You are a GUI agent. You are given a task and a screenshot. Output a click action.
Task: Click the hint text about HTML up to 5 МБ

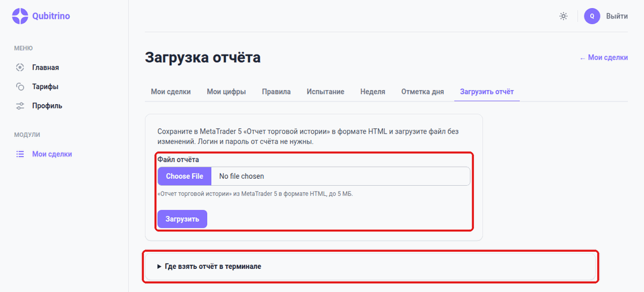coord(255,194)
